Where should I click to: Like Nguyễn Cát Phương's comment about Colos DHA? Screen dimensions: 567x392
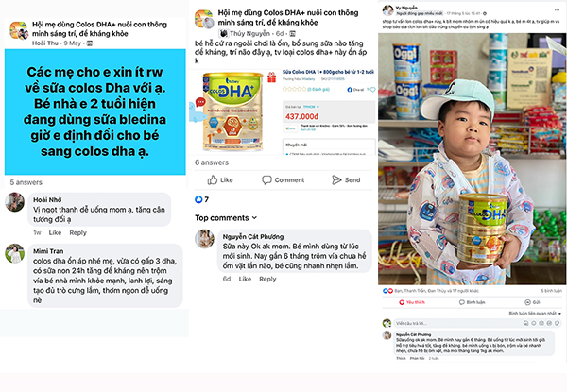coord(245,279)
